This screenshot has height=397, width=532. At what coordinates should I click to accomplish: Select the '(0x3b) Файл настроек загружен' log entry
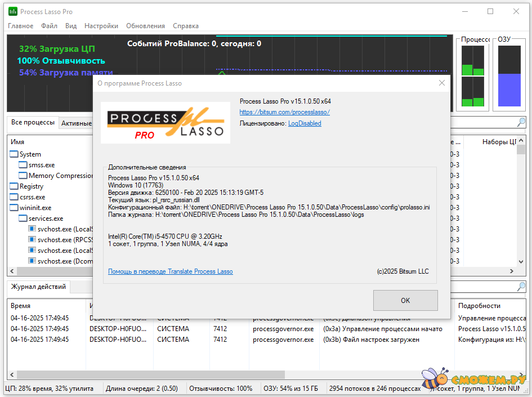pos(371,340)
